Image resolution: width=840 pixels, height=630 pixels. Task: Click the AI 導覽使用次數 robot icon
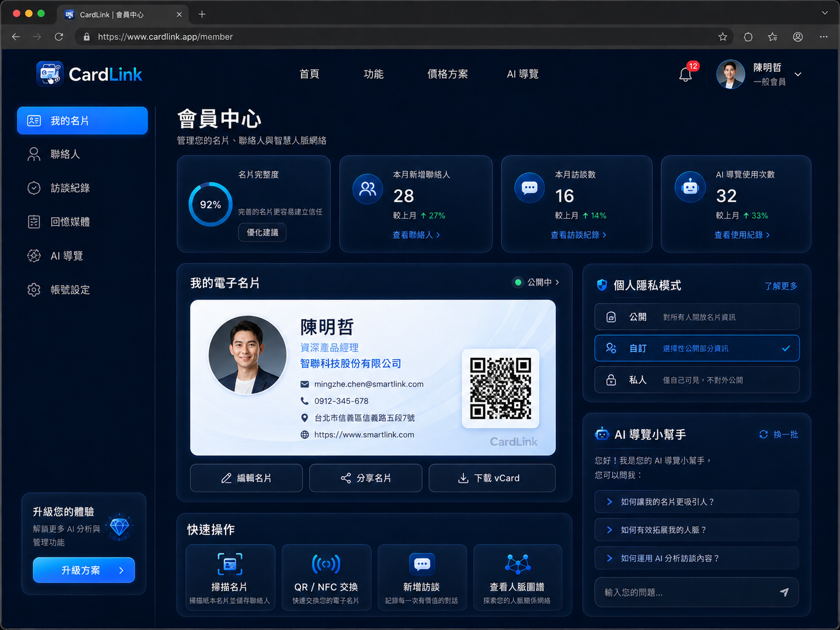pos(690,187)
